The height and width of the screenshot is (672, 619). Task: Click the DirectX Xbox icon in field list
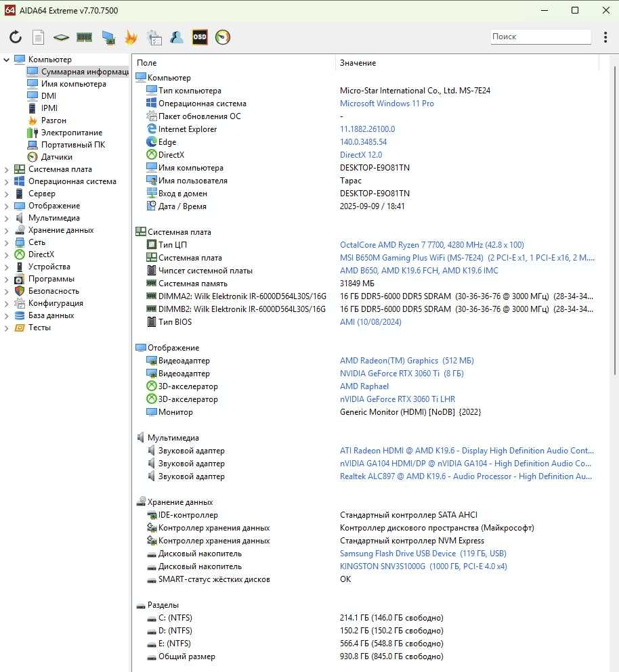click(x=152, y=154)
